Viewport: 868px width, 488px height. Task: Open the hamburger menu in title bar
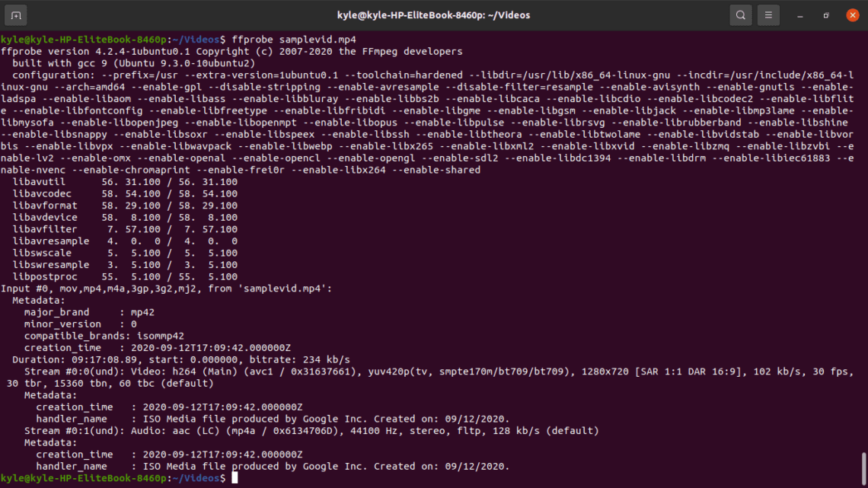pyautogui.click(x=768, y=15)
